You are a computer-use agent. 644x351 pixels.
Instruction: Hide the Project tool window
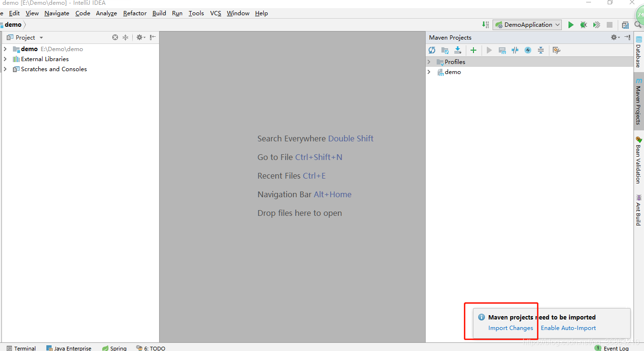[x=152, y=37]
